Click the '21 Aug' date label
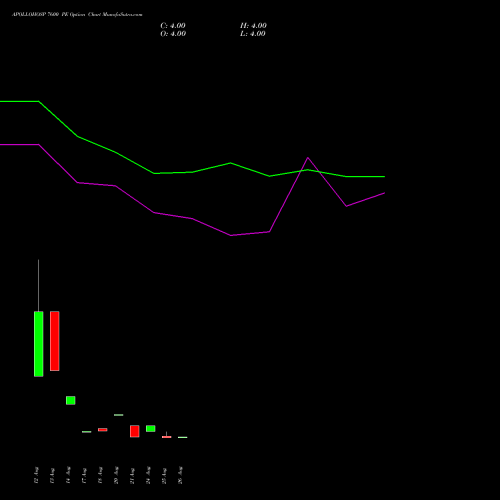The height and width of the screenshot is (500, 500). pos(132,476)
